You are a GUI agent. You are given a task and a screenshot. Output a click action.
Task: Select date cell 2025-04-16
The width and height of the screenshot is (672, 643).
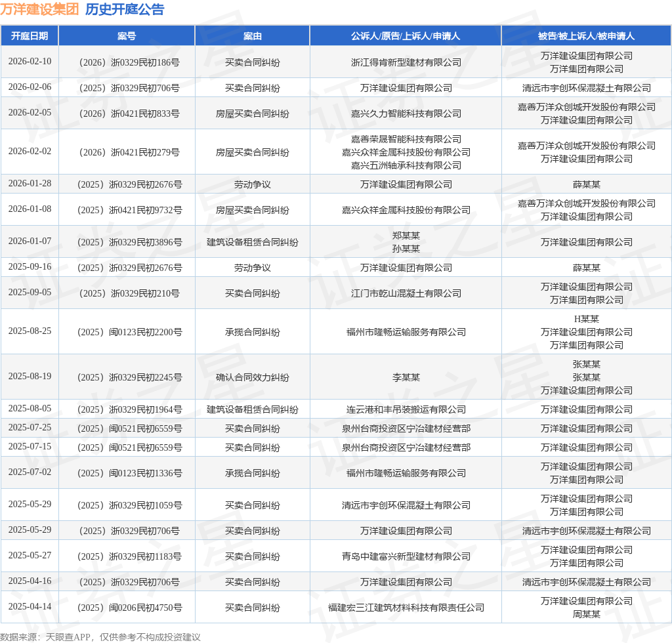coord(30,581)
